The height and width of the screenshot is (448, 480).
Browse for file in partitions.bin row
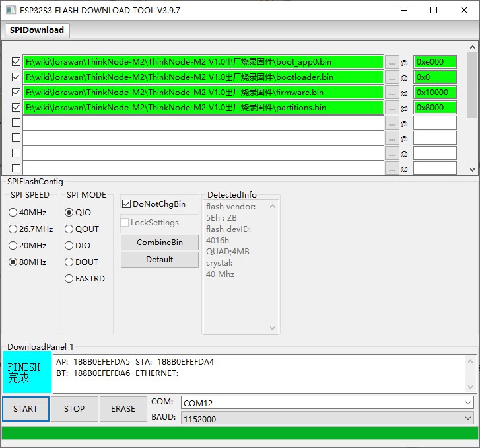392,108
